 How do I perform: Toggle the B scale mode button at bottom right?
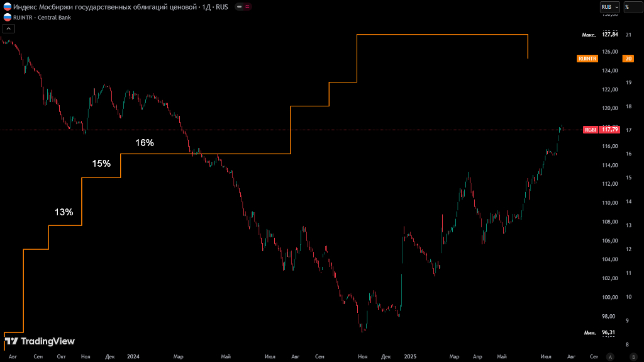point(633,356)
